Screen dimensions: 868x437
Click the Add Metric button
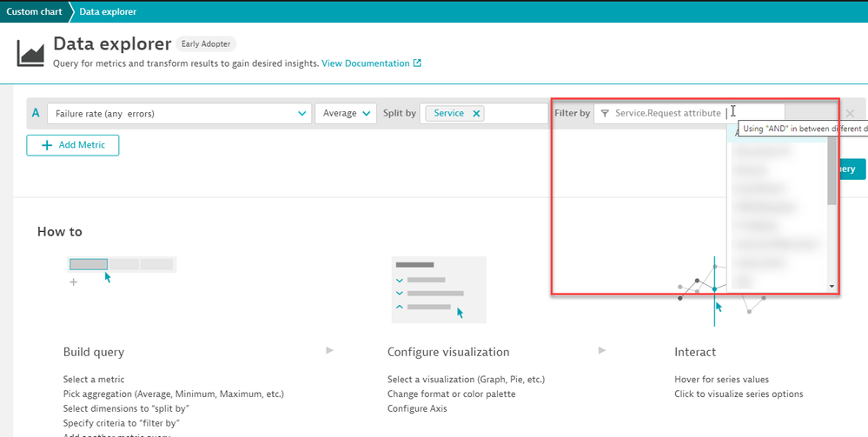[x=73, y=145]
